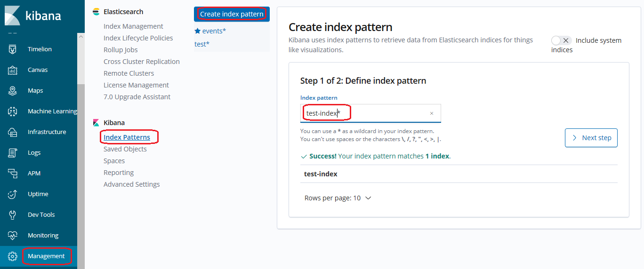Click the star icon beside events*
The width and height of the screenshot is (644, 269).
[x=197, y=31]
